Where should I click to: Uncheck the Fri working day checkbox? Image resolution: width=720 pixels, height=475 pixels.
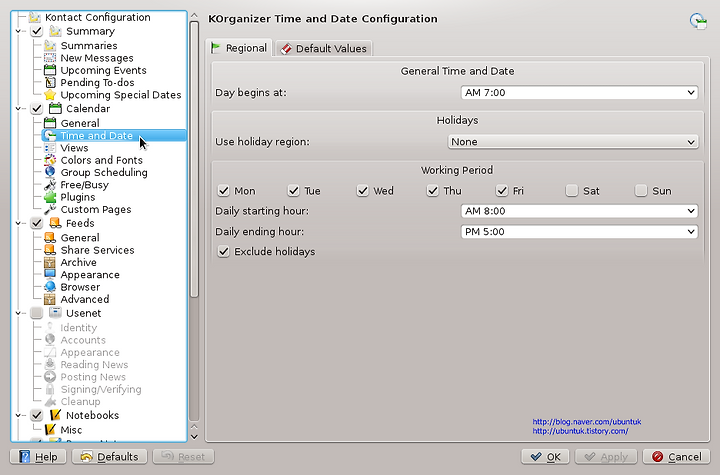502,191
